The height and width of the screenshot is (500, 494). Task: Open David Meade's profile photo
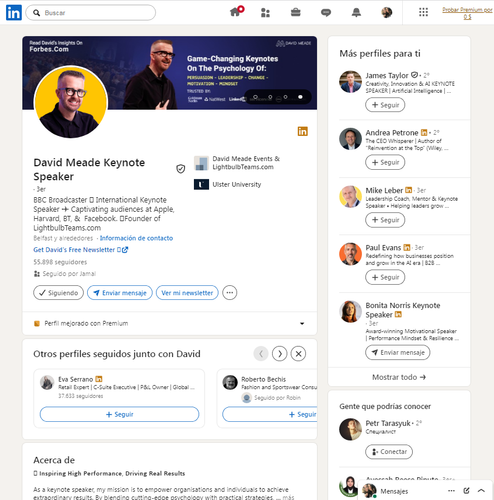coord(71,102)
